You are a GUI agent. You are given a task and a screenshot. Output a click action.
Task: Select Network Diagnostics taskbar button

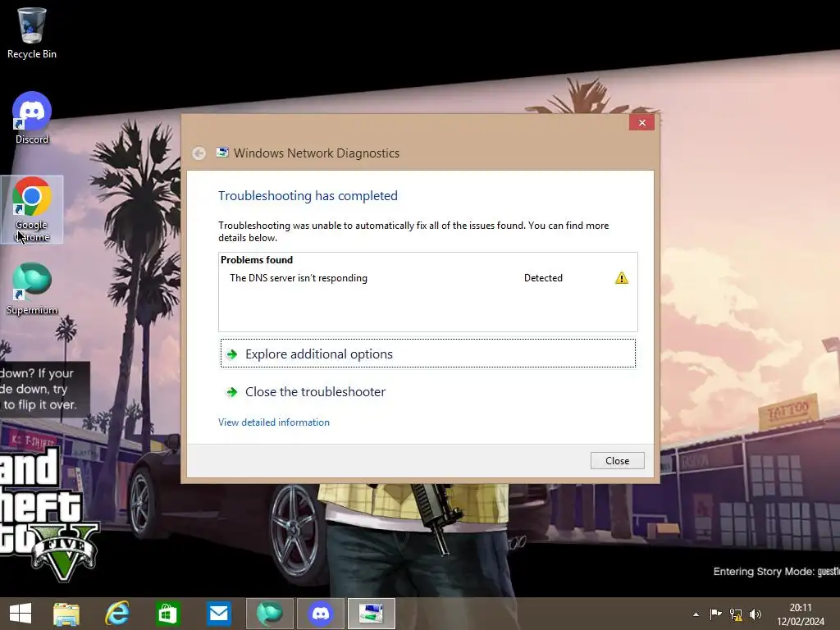point(372,614)
